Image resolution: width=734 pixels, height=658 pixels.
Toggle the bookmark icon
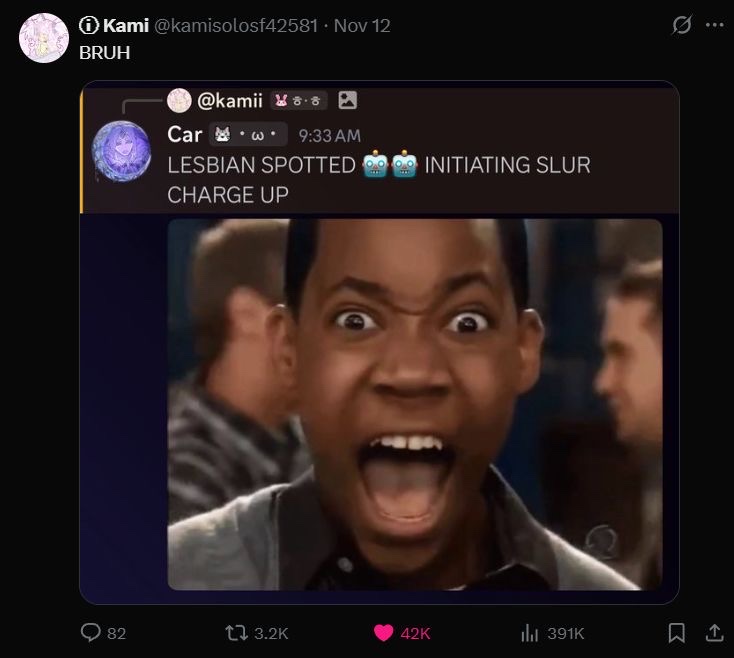pyautogui.click(x=677, y=633)
